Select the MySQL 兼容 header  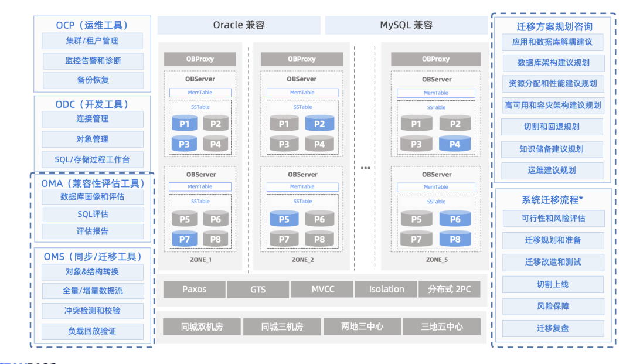pos(406,25)
